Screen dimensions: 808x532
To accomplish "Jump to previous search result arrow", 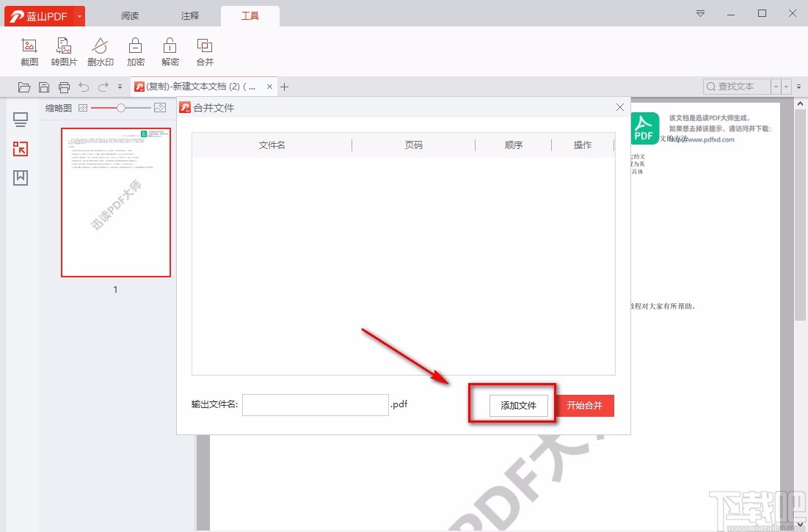I will [776, 87].
